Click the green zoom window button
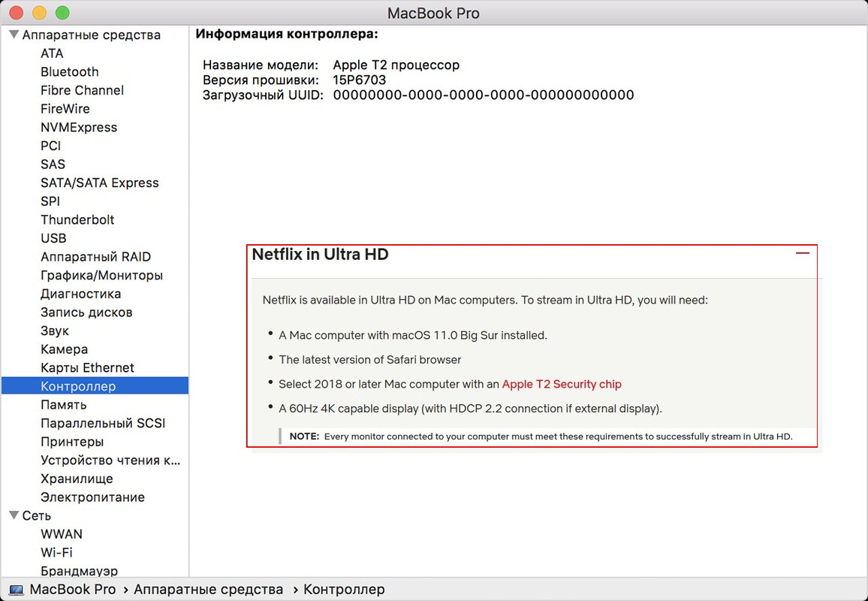Image resolution: width=868 pixels, height=601 pixels. (62, 13)
